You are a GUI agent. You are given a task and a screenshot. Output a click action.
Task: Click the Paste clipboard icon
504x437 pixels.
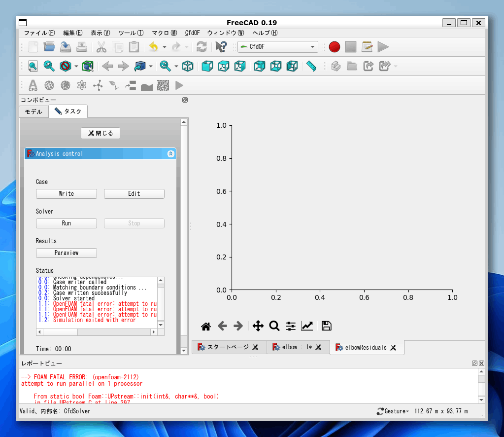pos(134,47)
